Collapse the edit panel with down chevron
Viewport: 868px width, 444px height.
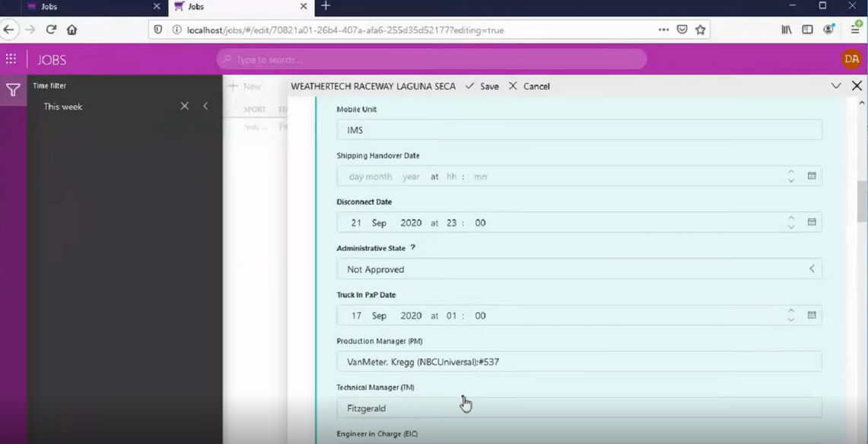pos(836,86)
